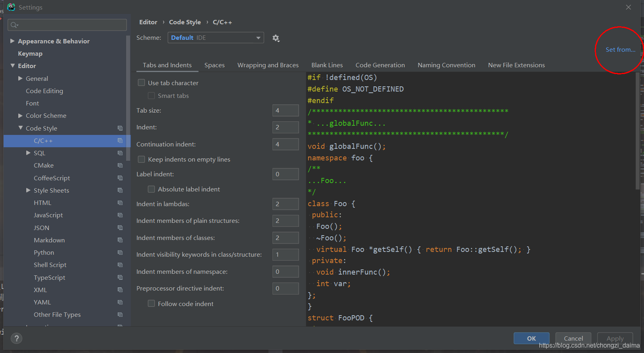
Task: Open the Code Generation tab
Action: click(380, 65)
